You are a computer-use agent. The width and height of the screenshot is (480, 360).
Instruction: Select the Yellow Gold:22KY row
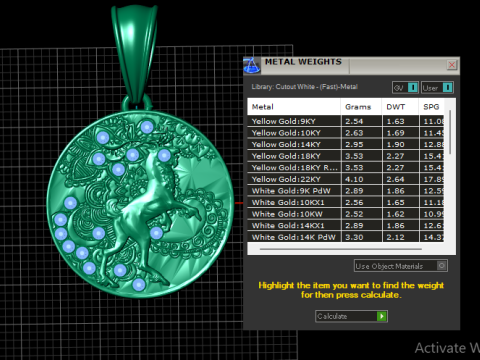pyautogui.click(x=345, y=179)
